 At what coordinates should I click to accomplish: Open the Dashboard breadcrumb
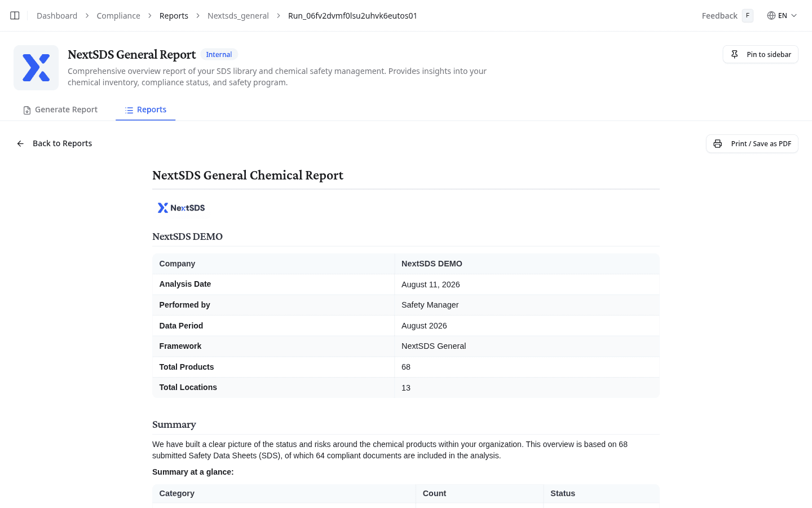point(57,16)
